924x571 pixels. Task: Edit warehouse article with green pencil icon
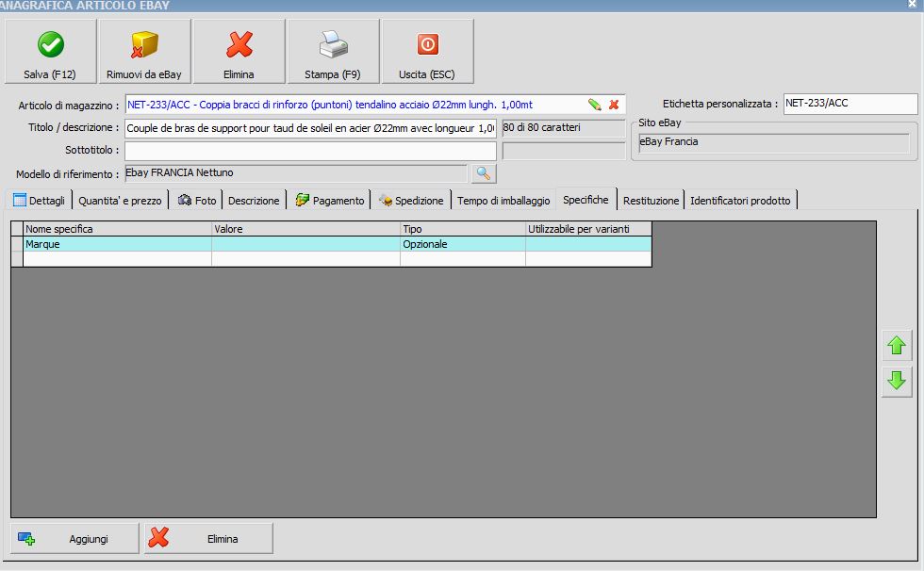click(595, 105)
